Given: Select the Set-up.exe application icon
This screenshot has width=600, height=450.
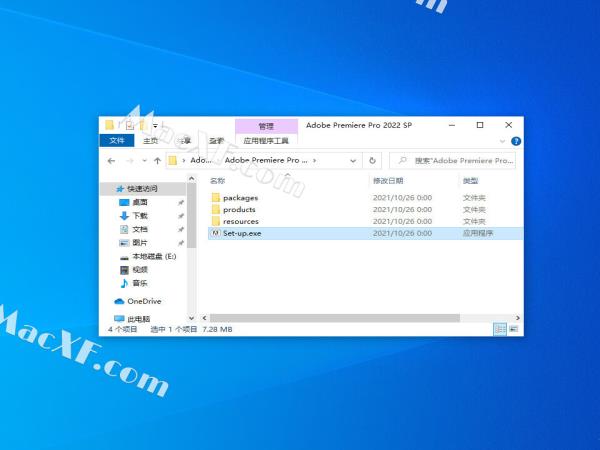Looking at the screenshot, I should [x=216, y=233].
